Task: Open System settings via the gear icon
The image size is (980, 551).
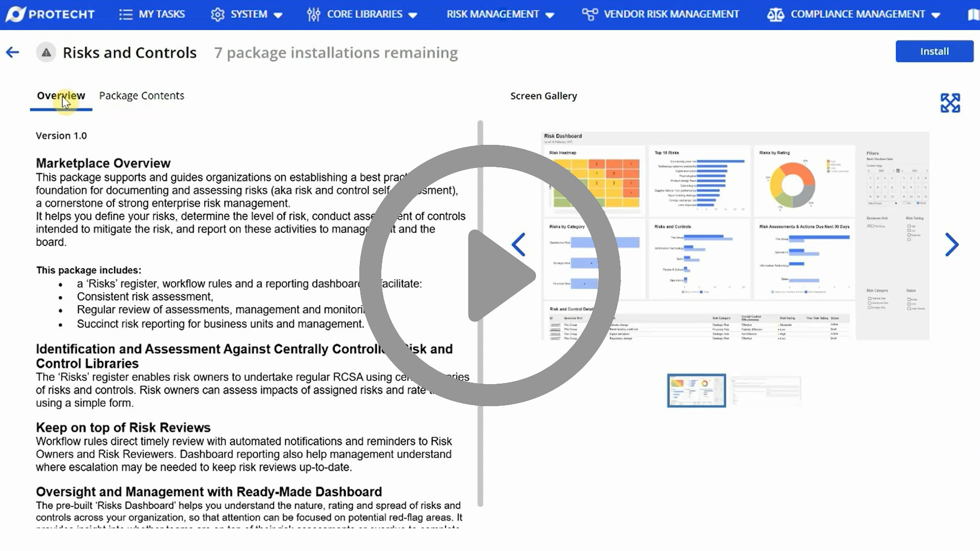Action: [x=217, y=14]
